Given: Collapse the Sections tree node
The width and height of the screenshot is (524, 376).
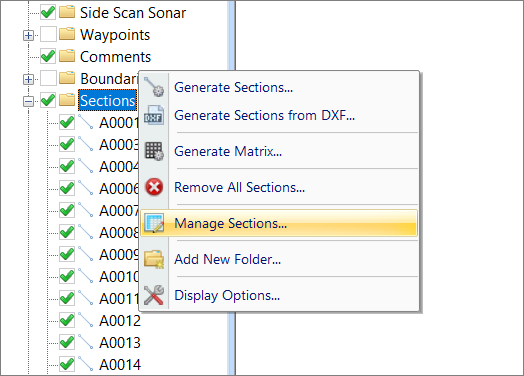Looking at the screenshot, I should pyautogui.click(x=28, y=101).
